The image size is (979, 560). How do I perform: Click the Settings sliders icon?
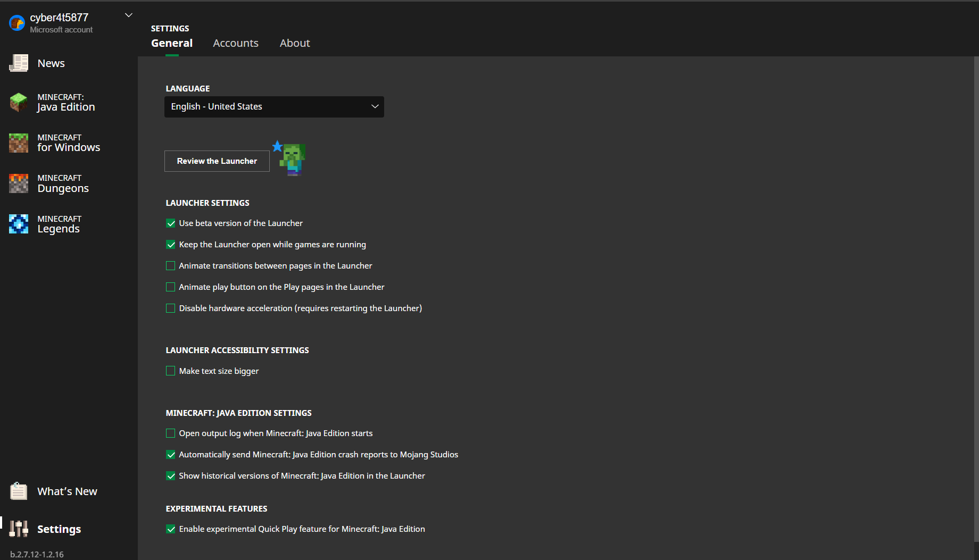pyautogui.click(x=19, y=529)
